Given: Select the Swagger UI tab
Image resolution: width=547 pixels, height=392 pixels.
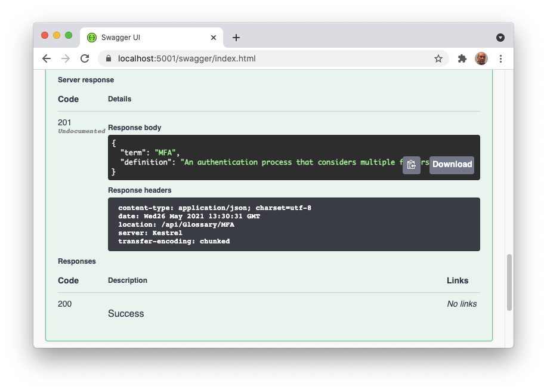Looking at the screenshot, I should point(143,38).
